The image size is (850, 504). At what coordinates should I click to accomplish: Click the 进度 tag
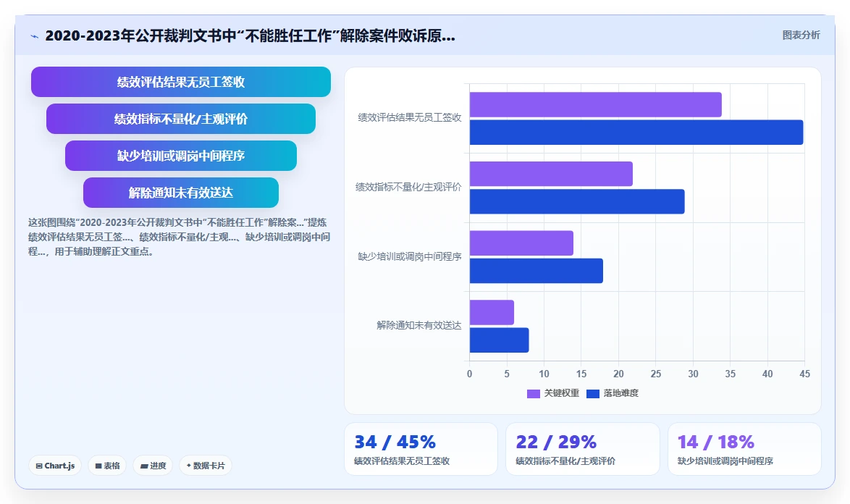(x=153, y=466)
